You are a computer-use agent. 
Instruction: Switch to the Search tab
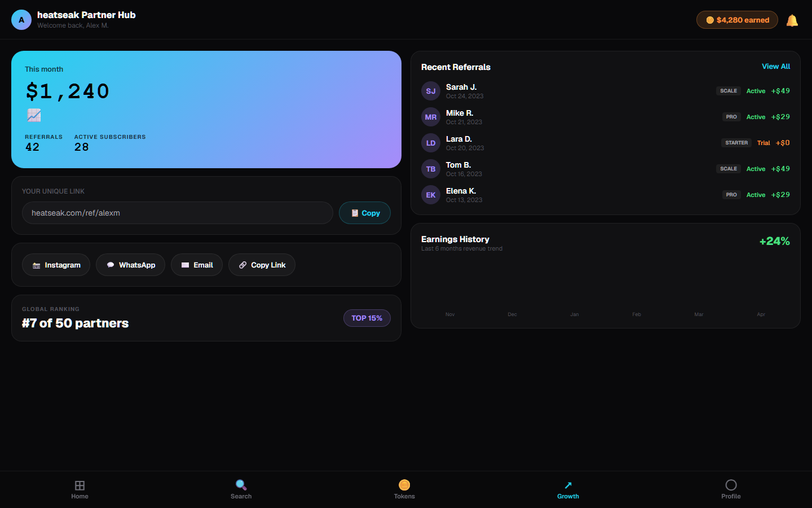coord(241,489)
